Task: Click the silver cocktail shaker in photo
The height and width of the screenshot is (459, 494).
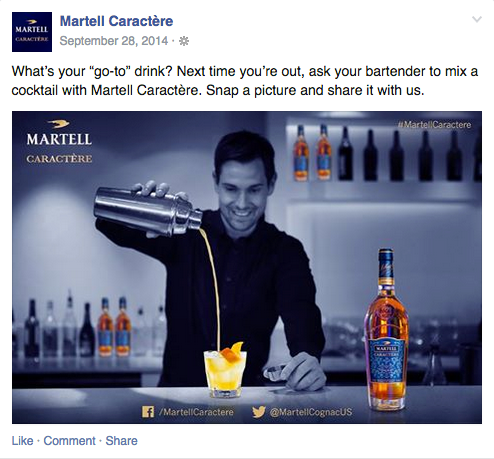Action: (148, 211)
